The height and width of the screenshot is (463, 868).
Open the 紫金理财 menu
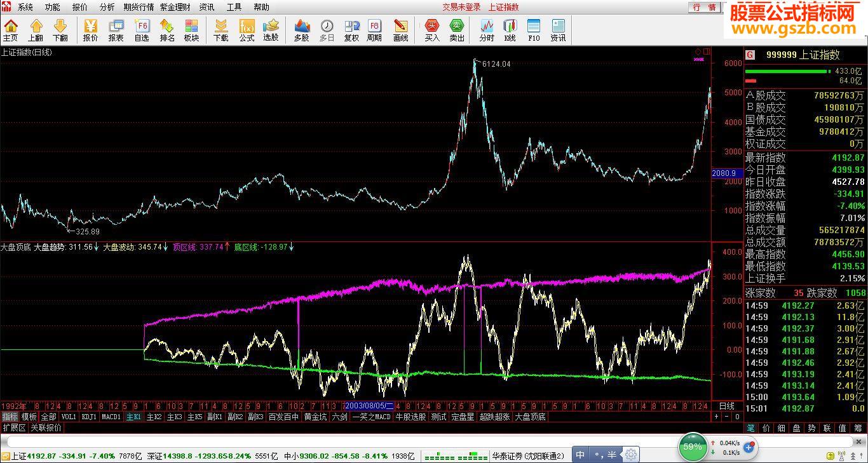(175, 7)
